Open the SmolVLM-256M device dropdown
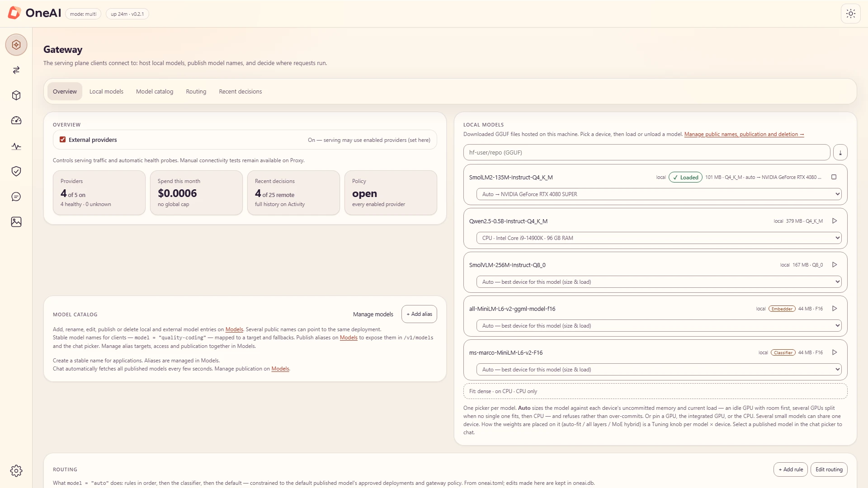 [x=659, y=282]
